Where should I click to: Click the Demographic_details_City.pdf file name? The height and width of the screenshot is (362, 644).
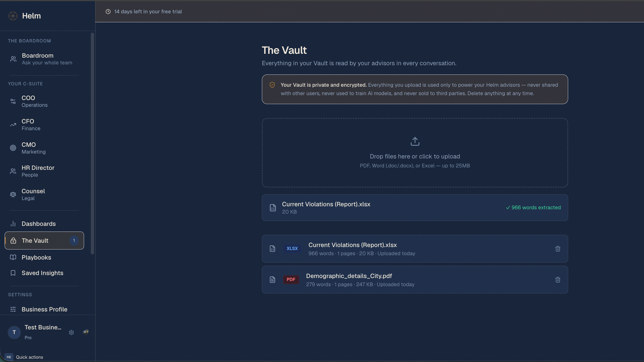click(x=349, y=276)
